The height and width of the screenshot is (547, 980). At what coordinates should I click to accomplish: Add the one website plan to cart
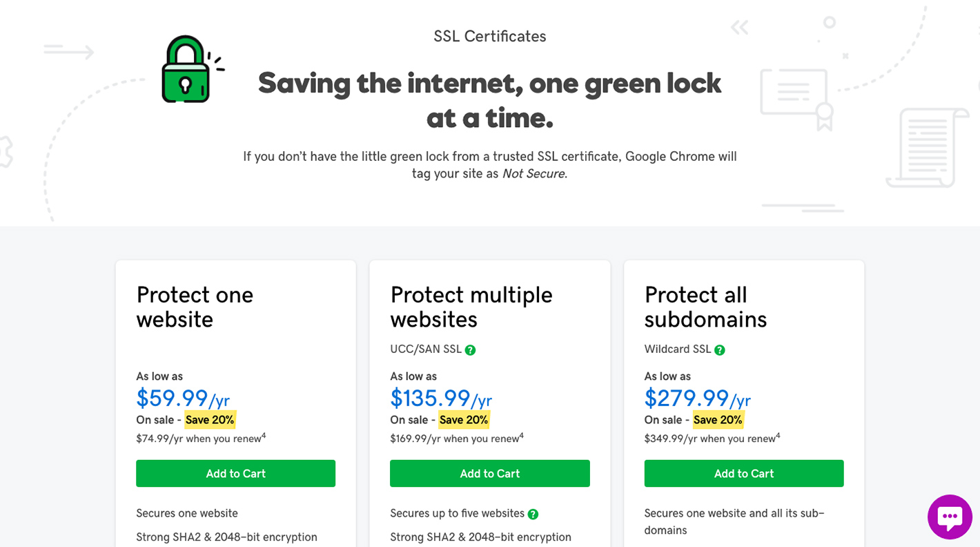(235, 473)
